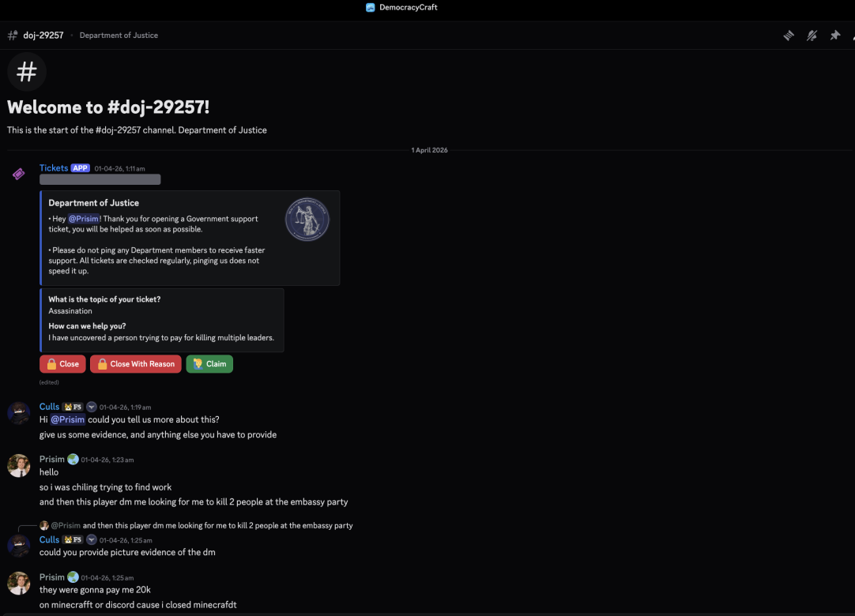The width and height of the screenshot is (855, 616).
Task: Click the large hash welcome icon
Action: click(27, 72)
